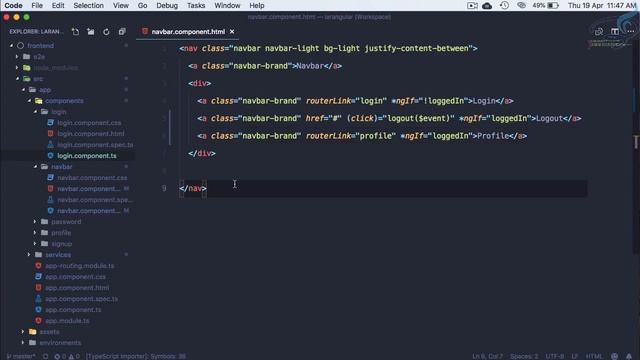The image size is (640, 360).
Task: Open the Debug menu
Action: pyautogui.click(x=167, y=5)
